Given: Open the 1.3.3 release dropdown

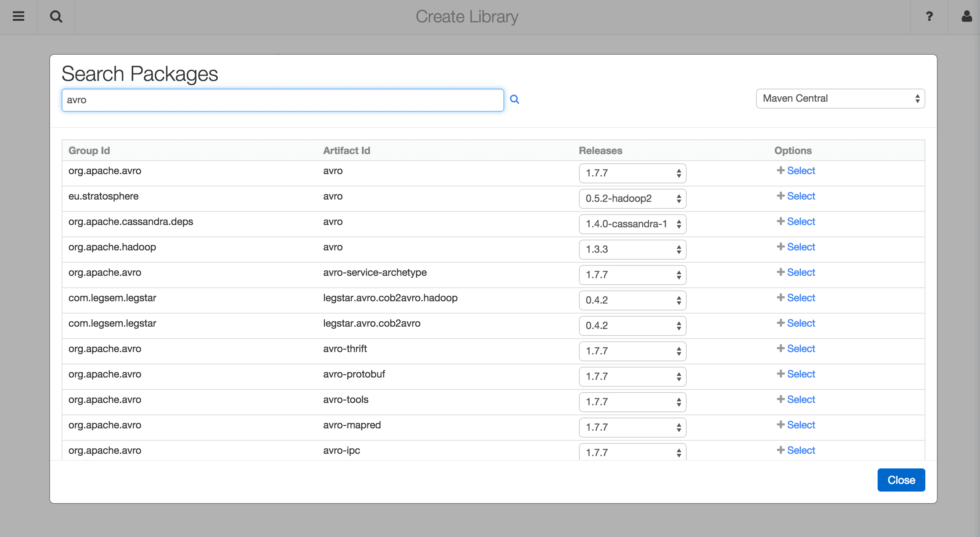Looking at the screenshot, I should click(632, 250).
